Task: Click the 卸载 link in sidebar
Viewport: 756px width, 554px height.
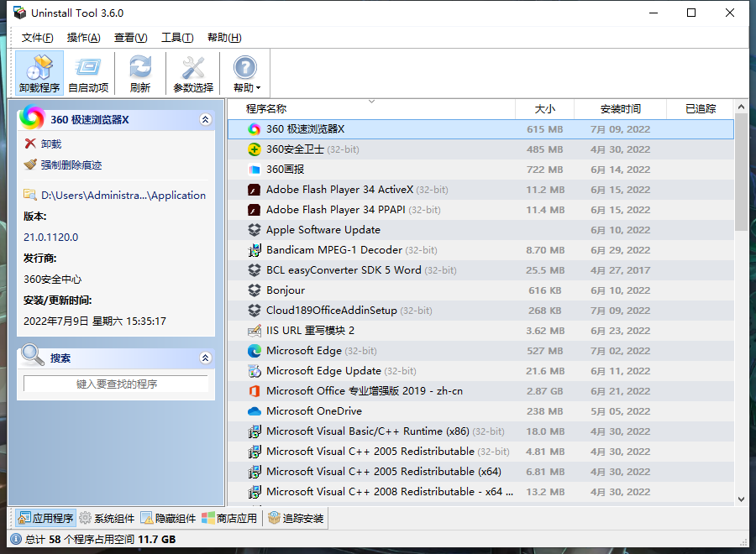Action: [x=50, y=144]
